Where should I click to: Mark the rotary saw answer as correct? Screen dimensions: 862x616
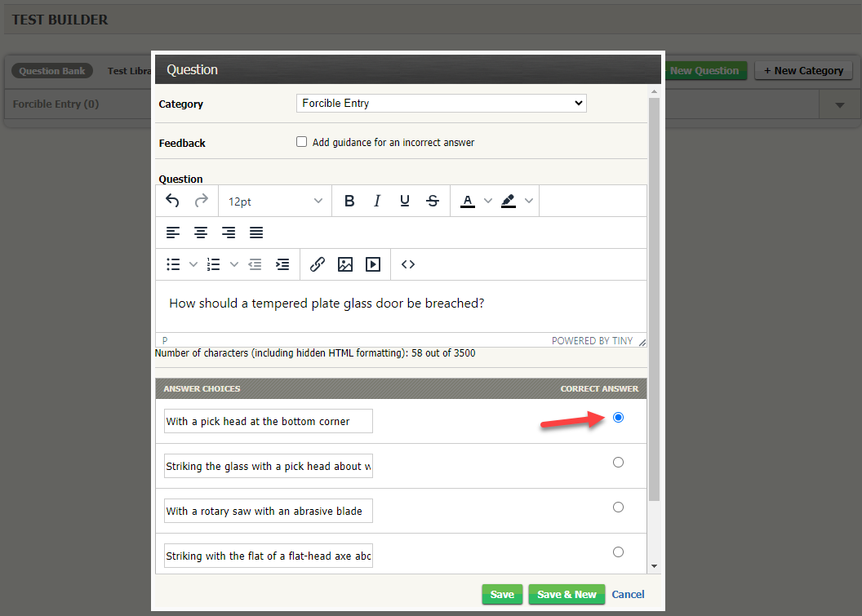(618, 507)
